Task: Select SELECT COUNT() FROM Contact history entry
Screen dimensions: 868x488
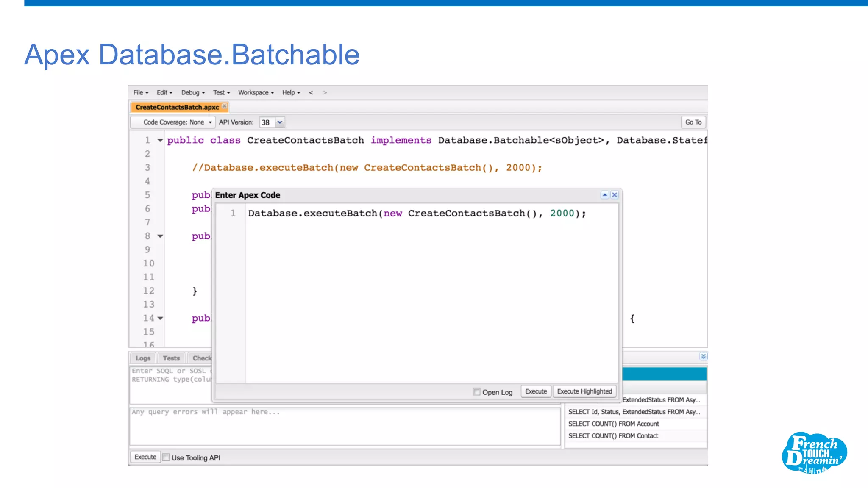Action: pyautogui.click(x=613, y=435)
